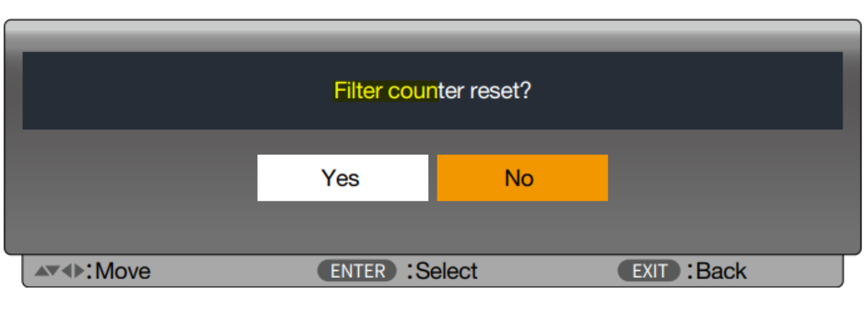Click the Back hint label

tap(721, 271)
